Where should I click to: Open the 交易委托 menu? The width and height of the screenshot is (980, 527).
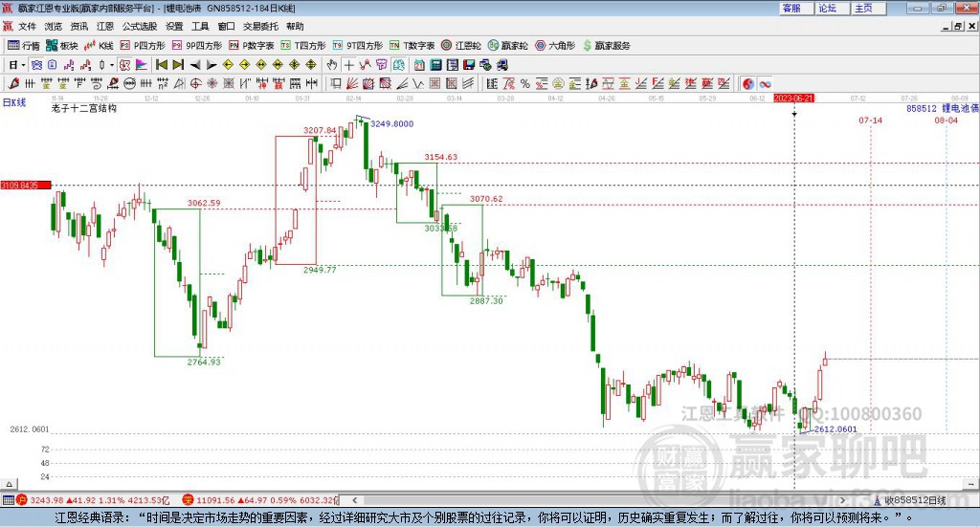pyautogui.click(x=260, y=26)
